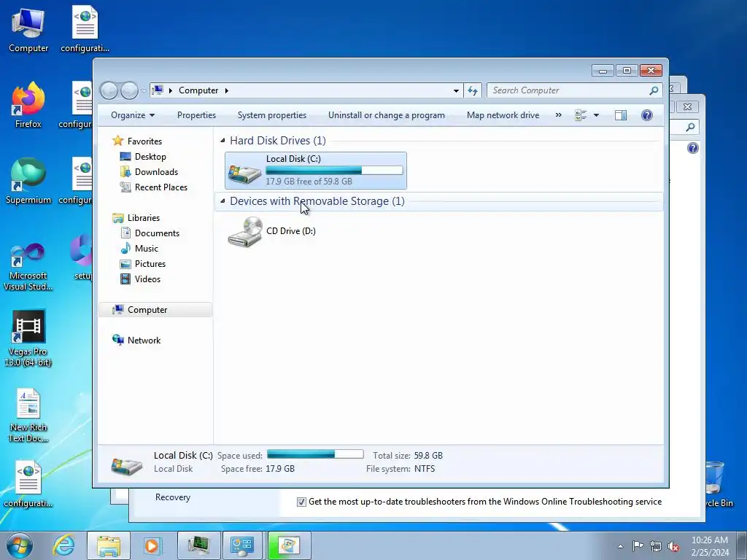
Task: Open Microsoft Visual Studio shortcut
Action: [28, 267]
